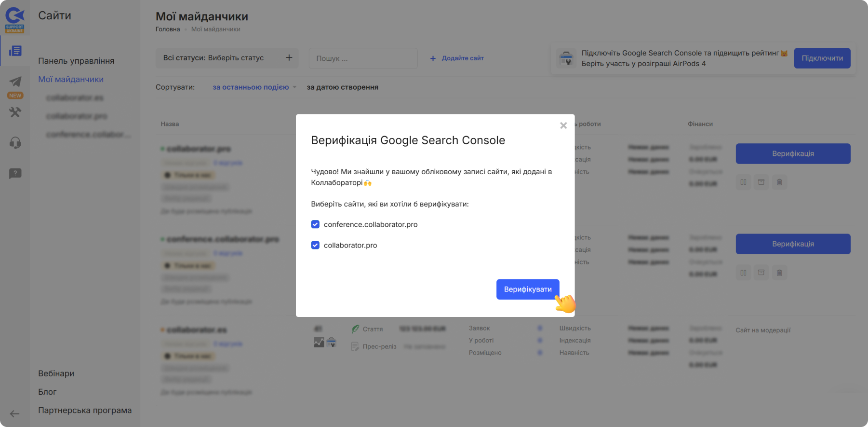
Task: Sort by за датою створення
Action: click(x=342, y=87)
